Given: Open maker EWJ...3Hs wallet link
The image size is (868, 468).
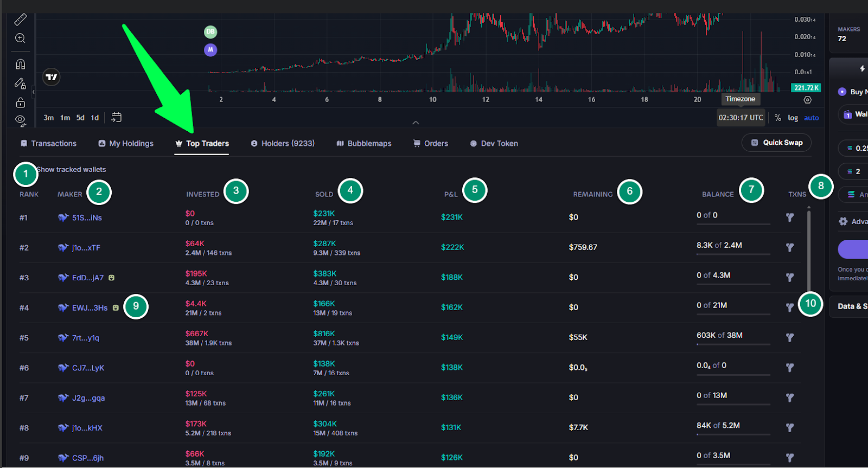Looking at the screenshot, I should (90, 308).
